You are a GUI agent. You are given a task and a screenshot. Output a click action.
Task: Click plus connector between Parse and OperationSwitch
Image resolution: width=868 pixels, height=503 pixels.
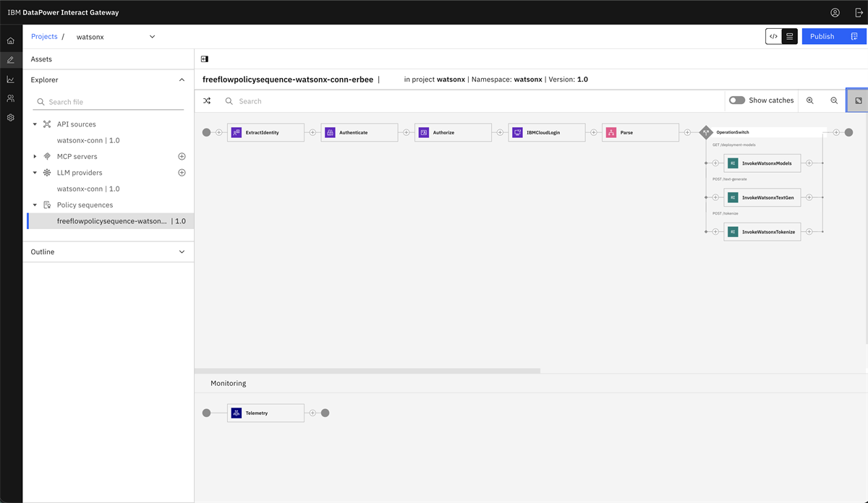pos(687,132)
